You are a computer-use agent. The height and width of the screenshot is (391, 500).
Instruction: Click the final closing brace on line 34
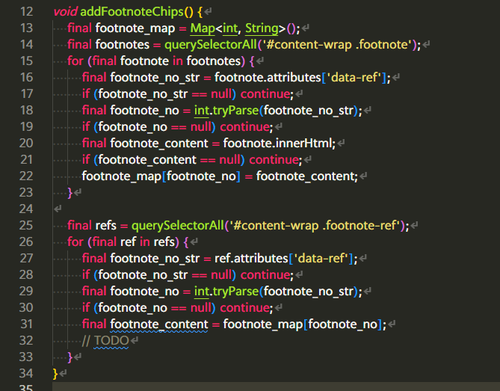pyautogui.click(x=55, y=374)
